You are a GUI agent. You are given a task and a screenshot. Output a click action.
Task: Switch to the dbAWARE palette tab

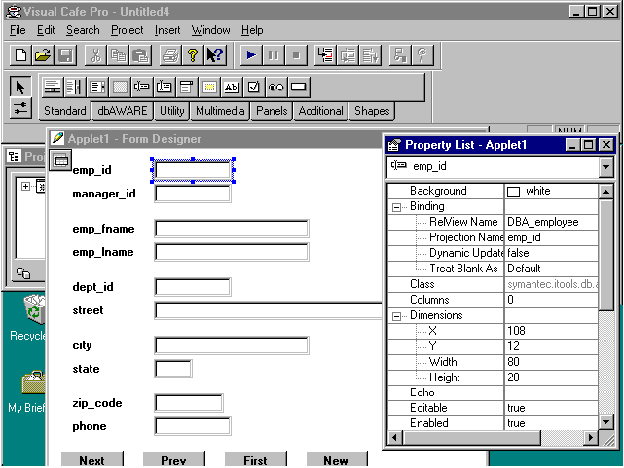click(x=122, y=111)
